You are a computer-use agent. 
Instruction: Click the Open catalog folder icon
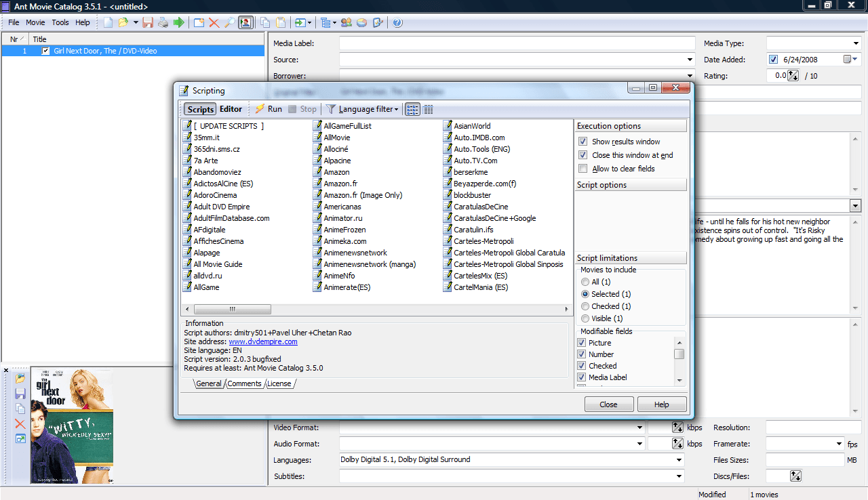(x=123, y=22)
